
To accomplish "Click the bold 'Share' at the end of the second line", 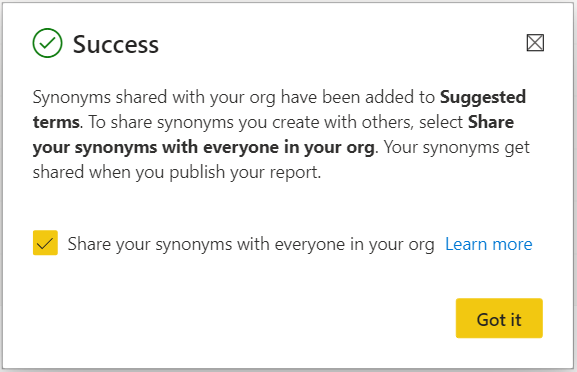I will pyautogui.click(x=491, y=122).
